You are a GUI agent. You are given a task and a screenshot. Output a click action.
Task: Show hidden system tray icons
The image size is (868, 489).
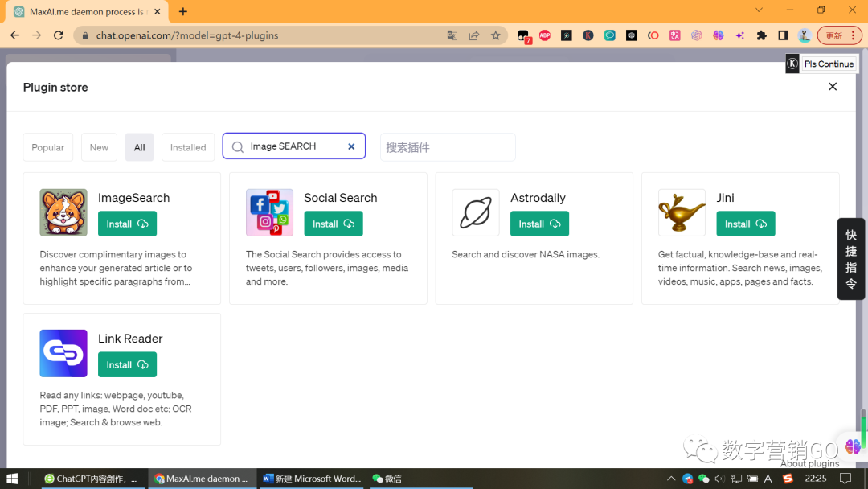(671, 479)
